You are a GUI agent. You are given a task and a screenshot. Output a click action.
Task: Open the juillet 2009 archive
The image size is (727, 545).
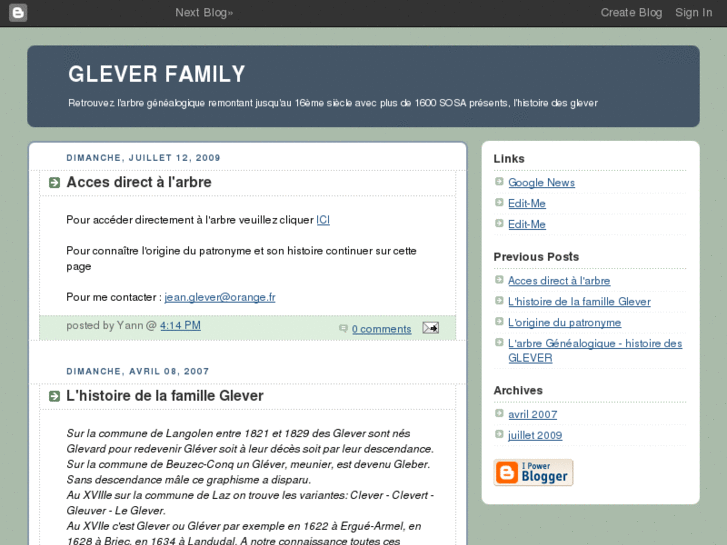pyautogui.click(x=535, y=436)
